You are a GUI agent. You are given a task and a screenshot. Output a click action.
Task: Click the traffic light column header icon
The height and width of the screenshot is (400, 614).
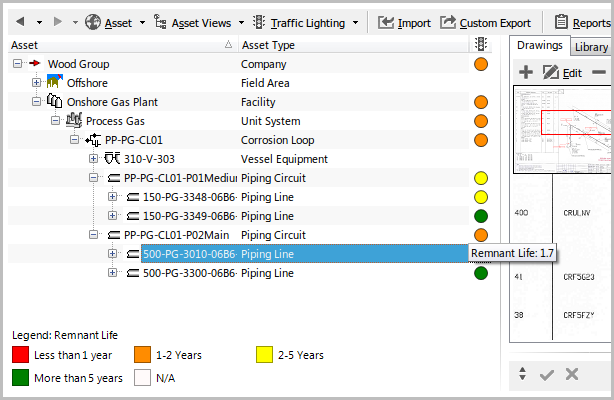click(481, 45)
